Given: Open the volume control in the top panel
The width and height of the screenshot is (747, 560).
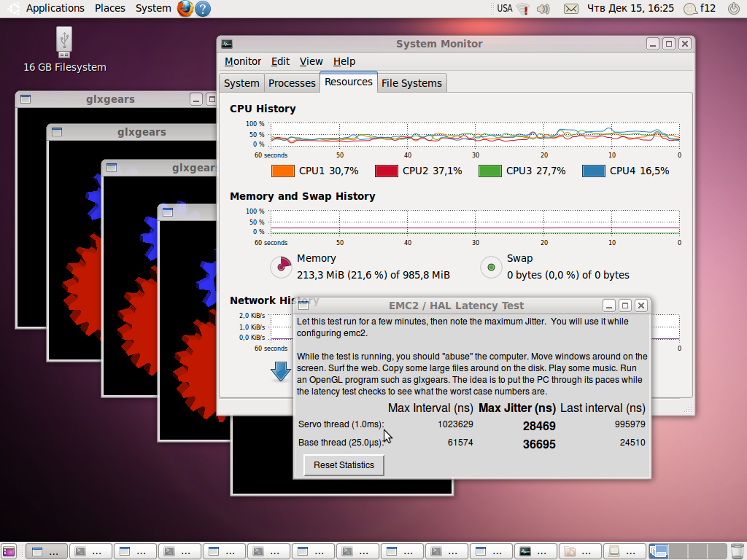Looking at the screenshot, I should pyautogui.click(x=543, y=9).
